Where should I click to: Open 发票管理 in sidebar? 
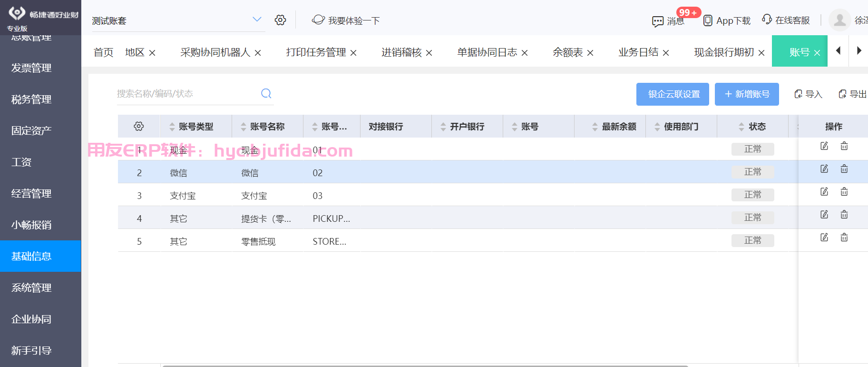click(x=40, y=68)
